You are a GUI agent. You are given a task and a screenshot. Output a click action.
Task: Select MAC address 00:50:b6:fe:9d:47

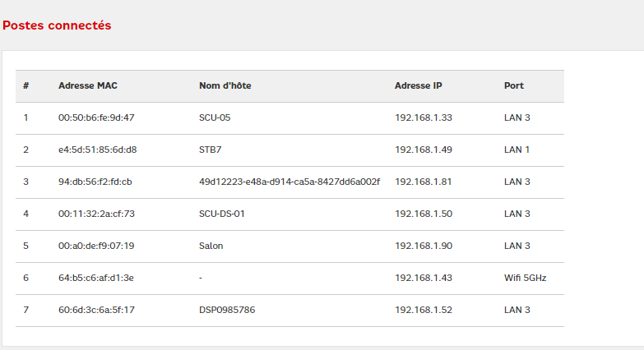tap(96, 117)
